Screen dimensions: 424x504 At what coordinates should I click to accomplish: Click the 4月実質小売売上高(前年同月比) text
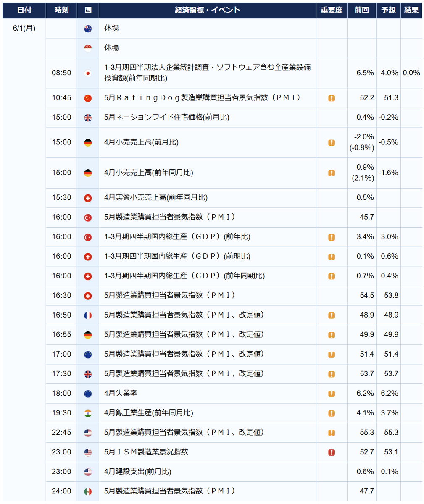pyautogui.click(x=156, y=198)
